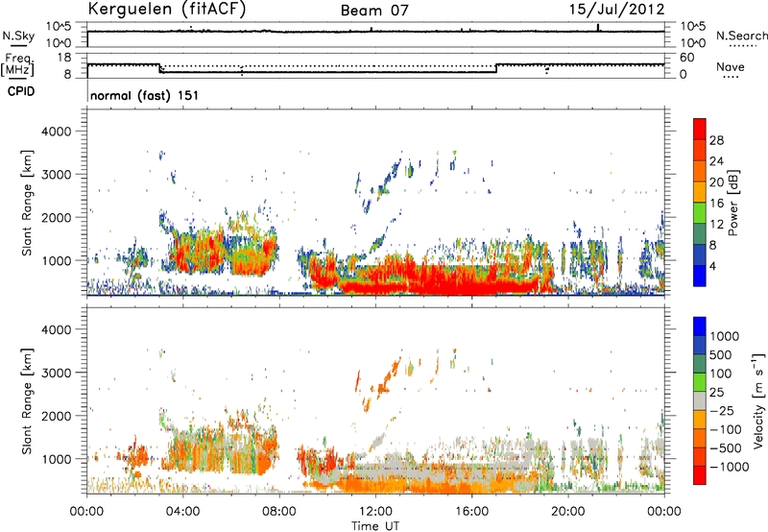
Task: Click the frequency step-up at 17:00 in Freq panel
Action: (496, 68)
